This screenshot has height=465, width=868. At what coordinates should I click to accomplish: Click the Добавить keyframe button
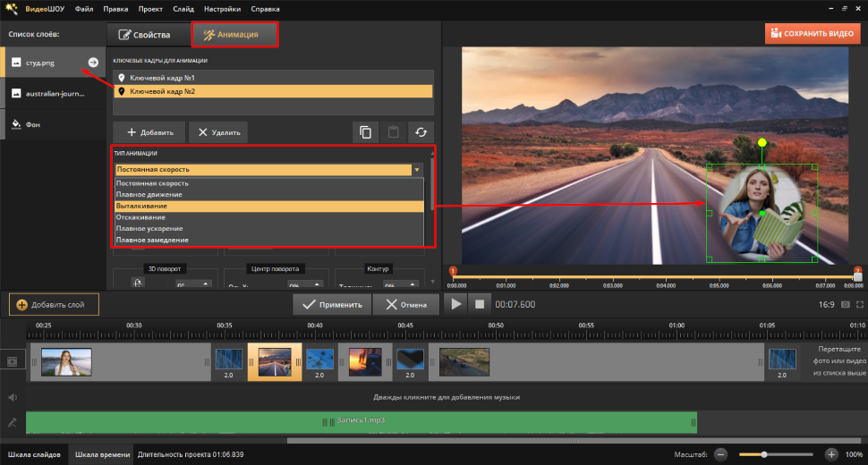(x=149, y=132)
